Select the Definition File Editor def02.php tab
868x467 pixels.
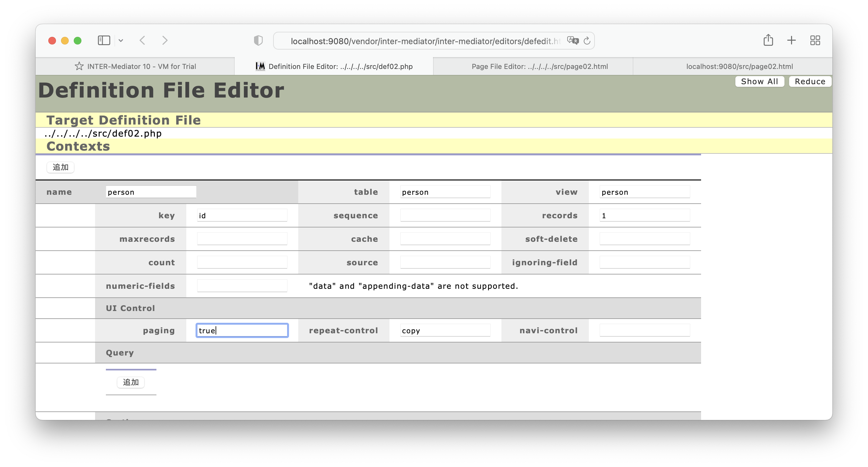334,66
